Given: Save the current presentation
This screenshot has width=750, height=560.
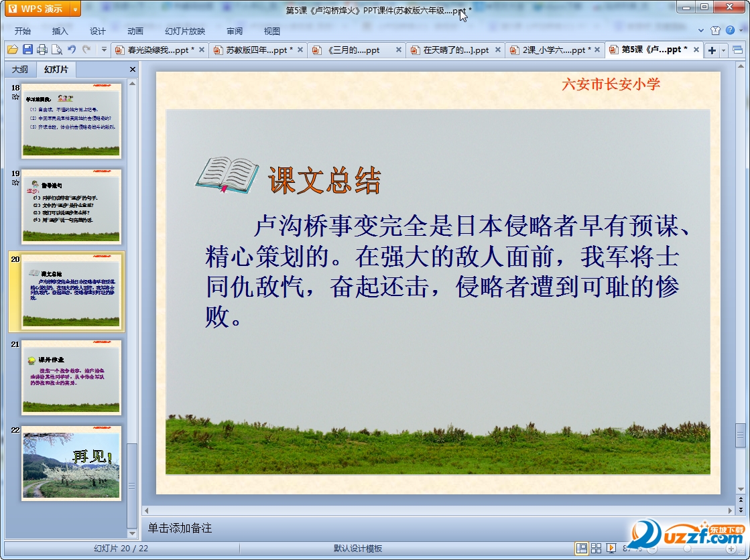Looking at the screenshot, I should tap(27, 50).
